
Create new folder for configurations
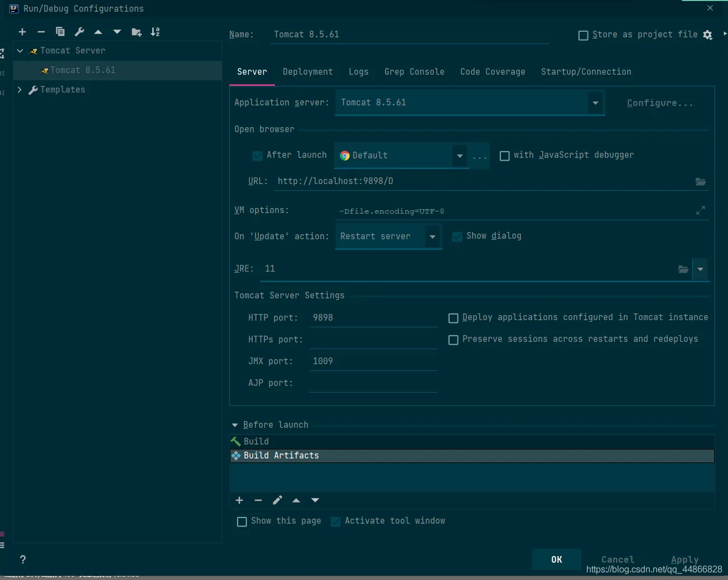(136, 32)
